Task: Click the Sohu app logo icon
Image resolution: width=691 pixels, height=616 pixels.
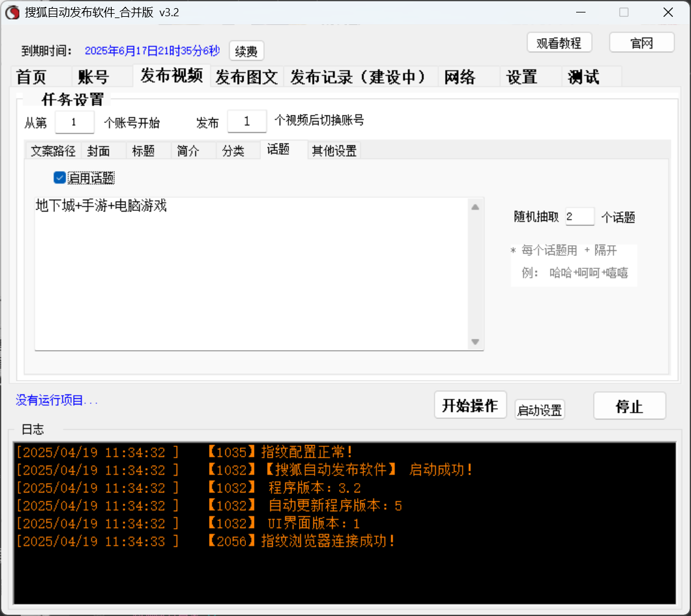Action: point(12,12)
